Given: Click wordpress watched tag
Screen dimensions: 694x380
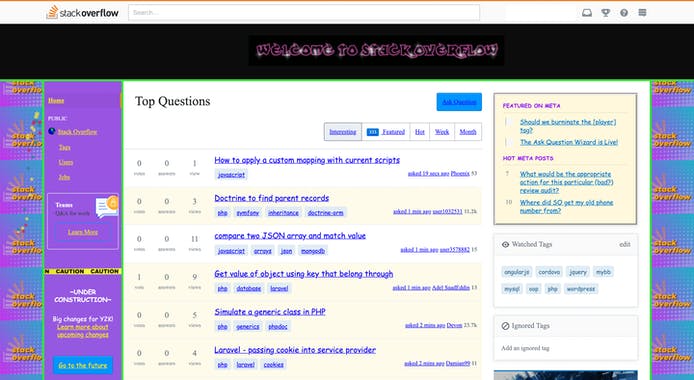Looking at the screenshot, I should 581,289.
